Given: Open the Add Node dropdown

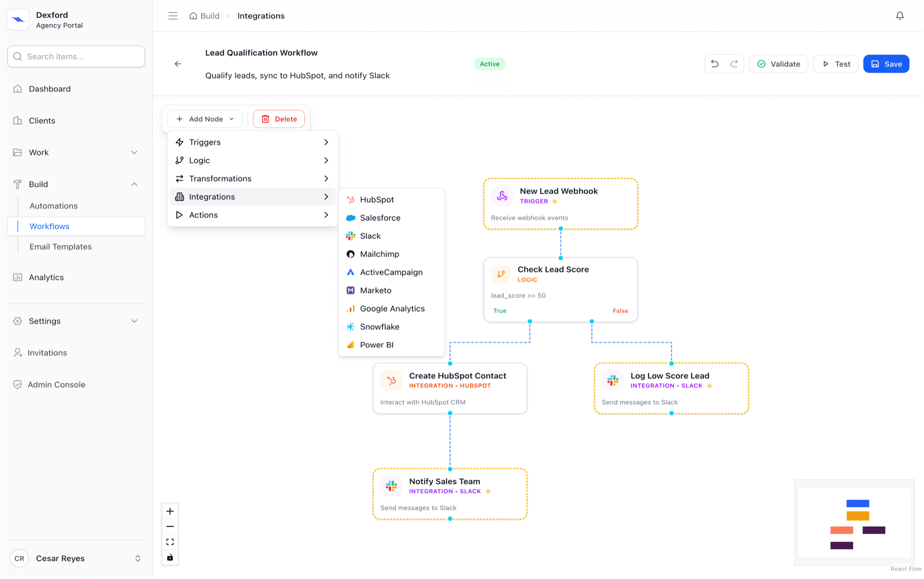Looking at the screenshot, I should click(205, 119).
